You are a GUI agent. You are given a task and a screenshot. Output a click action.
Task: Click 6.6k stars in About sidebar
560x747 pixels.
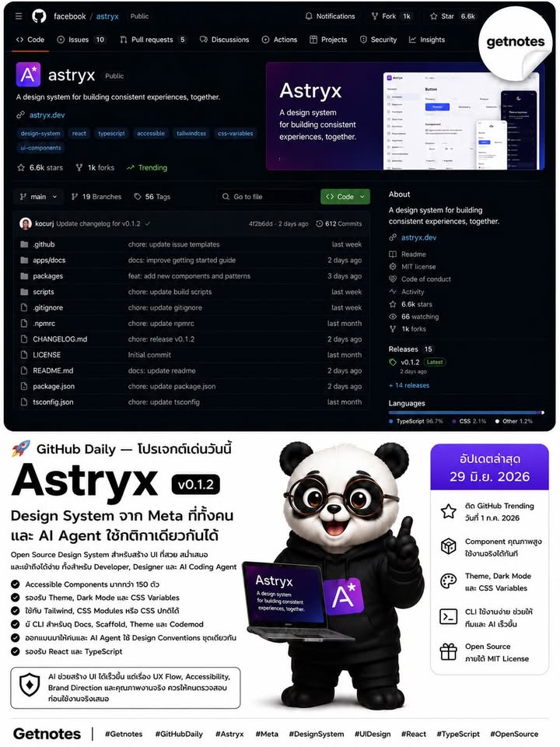click(417, 304)
